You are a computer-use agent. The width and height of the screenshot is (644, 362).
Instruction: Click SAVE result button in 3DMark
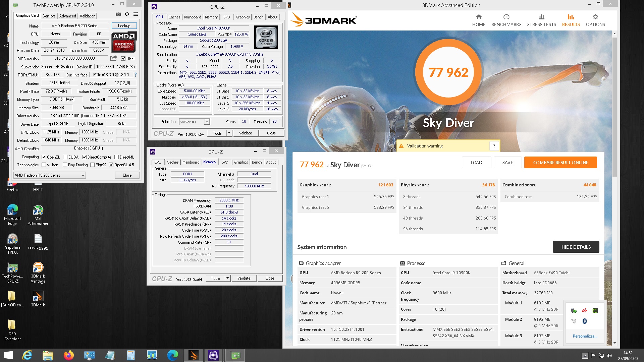(x=507, y=163)
